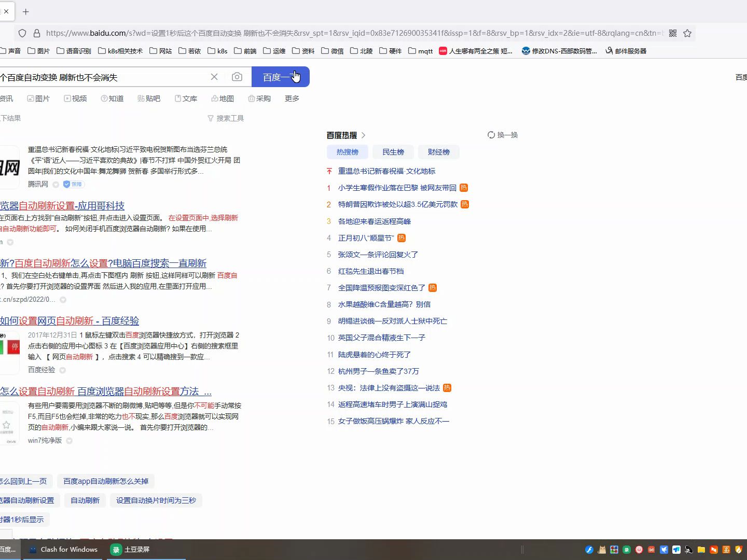Image resolution: width=747 pixels, height=560 pixels.
Task: Switch to the 文库 search tab
Action: click(186, 99)
